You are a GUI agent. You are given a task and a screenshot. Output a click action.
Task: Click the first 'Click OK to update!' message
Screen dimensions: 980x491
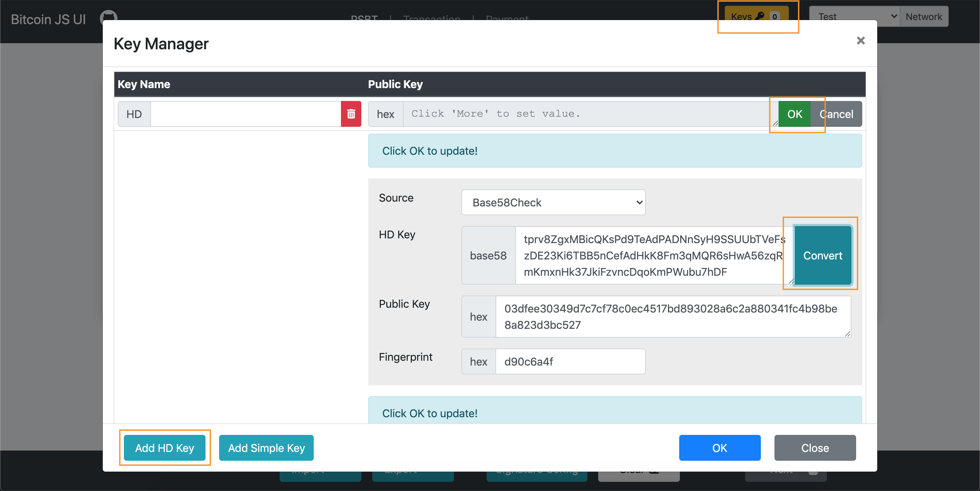pyautogui.click(x=615, y=151)
